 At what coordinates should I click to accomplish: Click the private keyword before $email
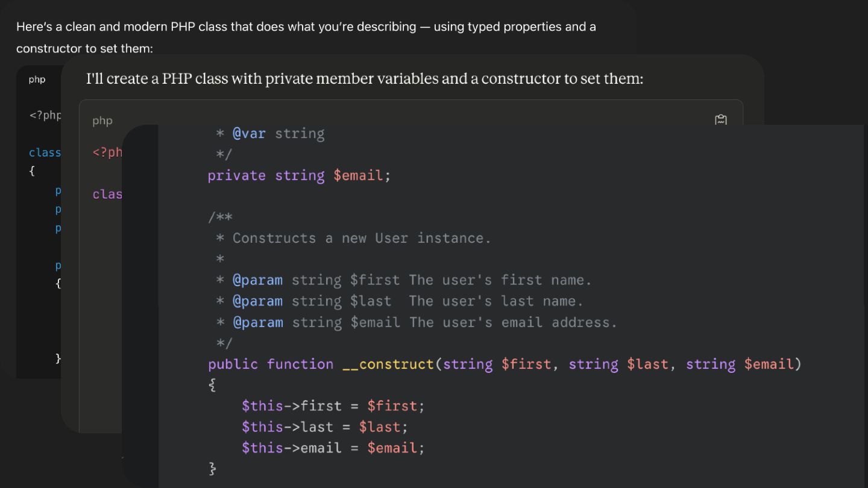point(237,175)
